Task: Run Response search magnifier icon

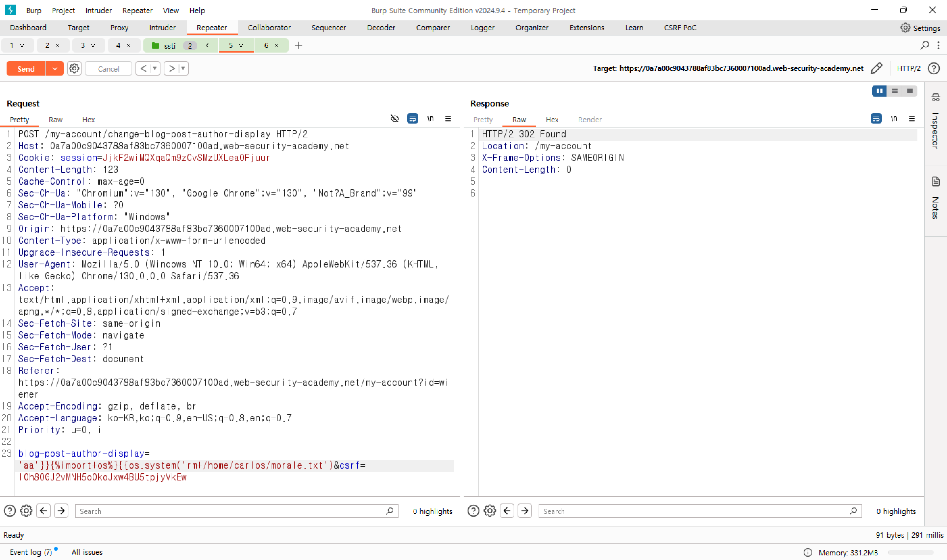Action: point(853,511)
